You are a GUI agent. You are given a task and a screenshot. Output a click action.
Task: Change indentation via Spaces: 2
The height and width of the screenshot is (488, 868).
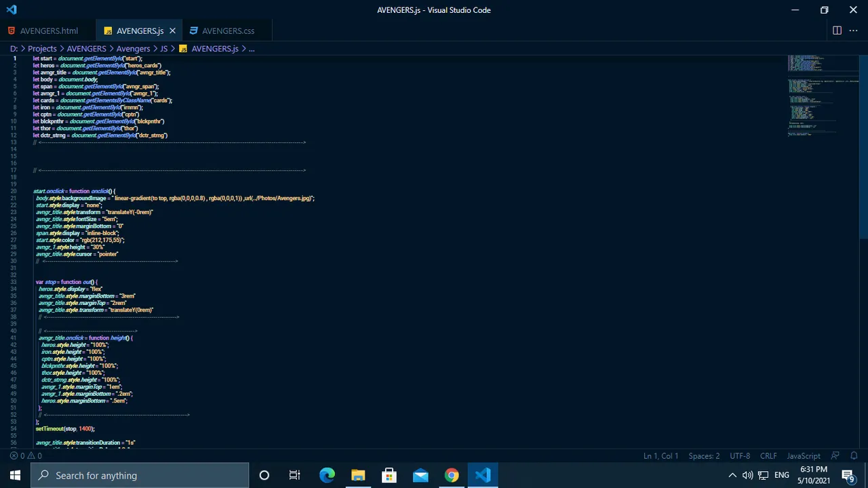pos(704,456)
